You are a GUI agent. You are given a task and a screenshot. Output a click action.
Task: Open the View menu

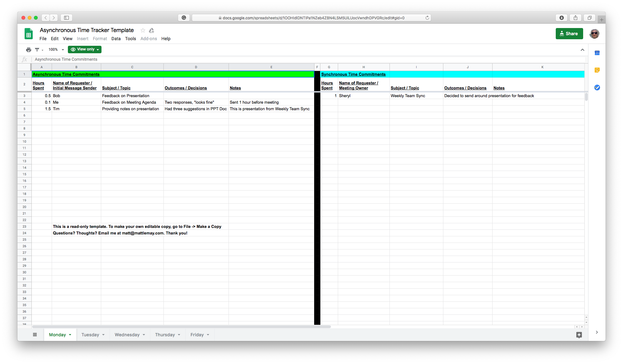click(x=68, y=39)
